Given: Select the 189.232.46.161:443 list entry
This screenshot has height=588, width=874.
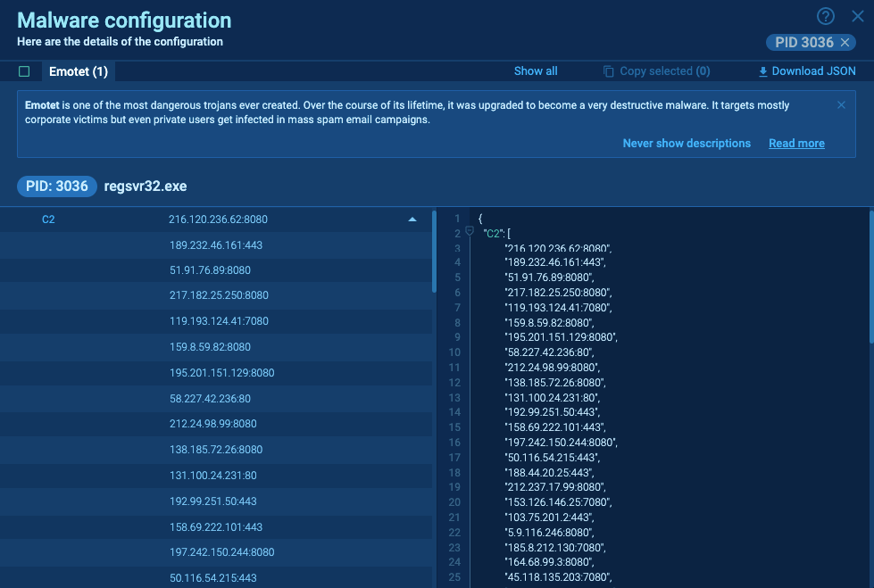Looking at the screenshot, I should point(215,244).
